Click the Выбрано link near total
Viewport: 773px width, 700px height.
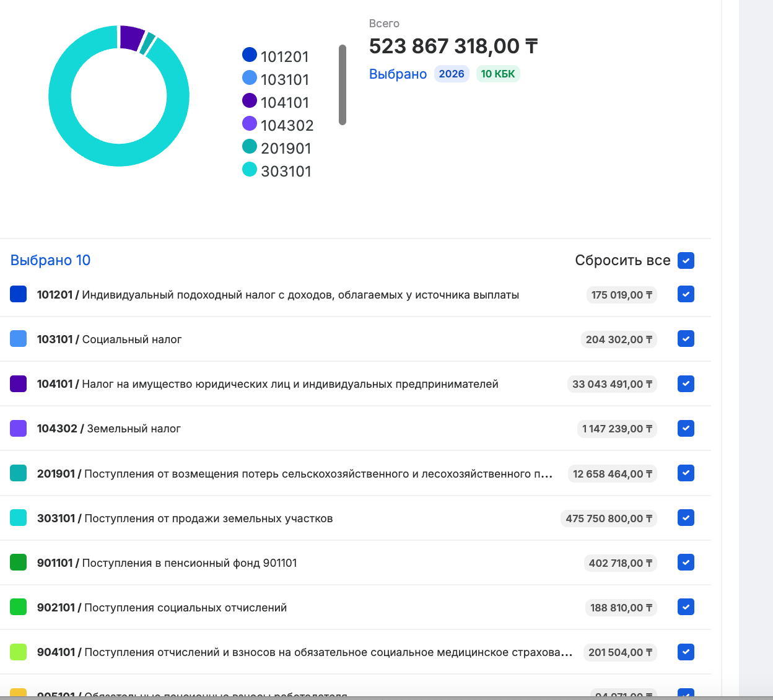tap(398, 74)
